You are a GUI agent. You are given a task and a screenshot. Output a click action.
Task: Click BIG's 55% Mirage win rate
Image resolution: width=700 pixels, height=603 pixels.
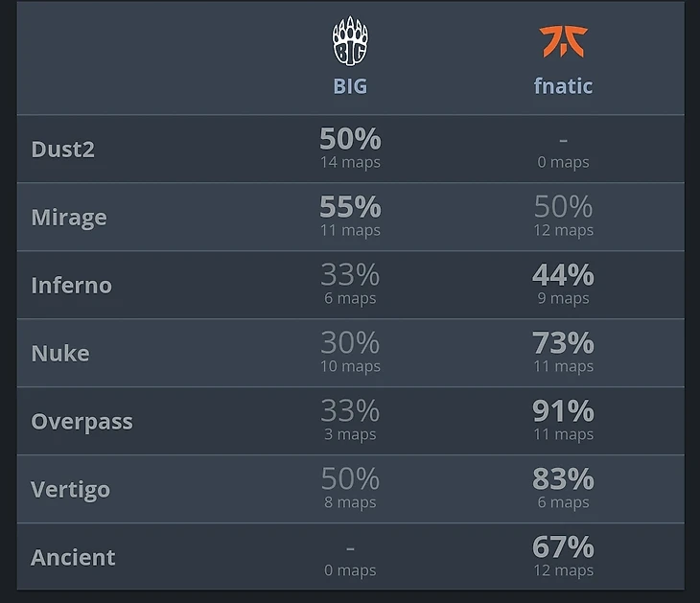coord(350,207)
